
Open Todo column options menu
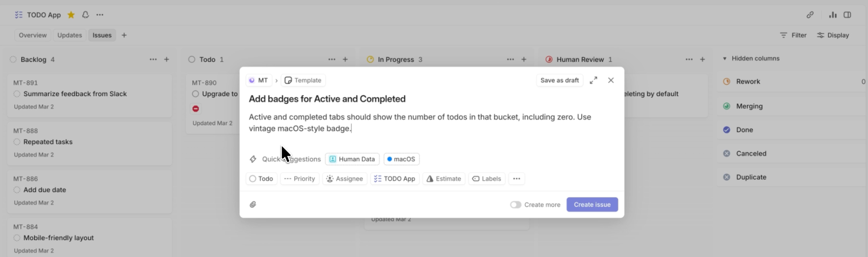tap(332, 59)
